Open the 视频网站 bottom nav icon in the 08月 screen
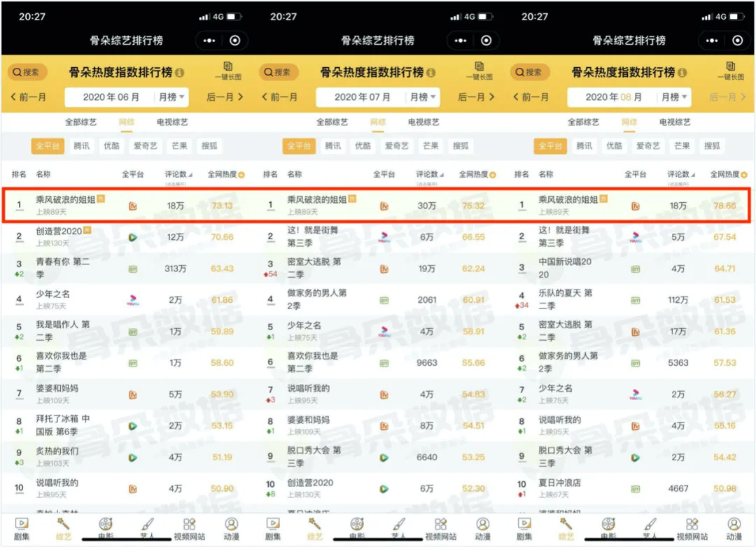The width and height of the screenshot is (756, 547). tap(692, 529)
